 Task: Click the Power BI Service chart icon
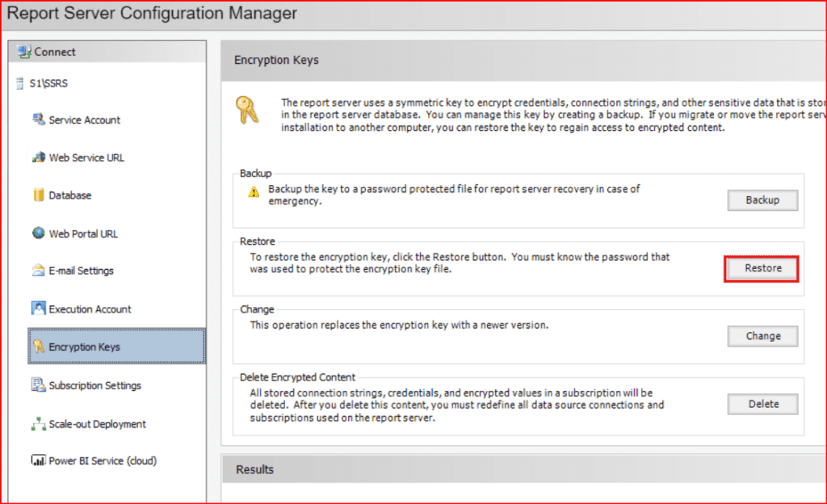(x=38, y=461)
